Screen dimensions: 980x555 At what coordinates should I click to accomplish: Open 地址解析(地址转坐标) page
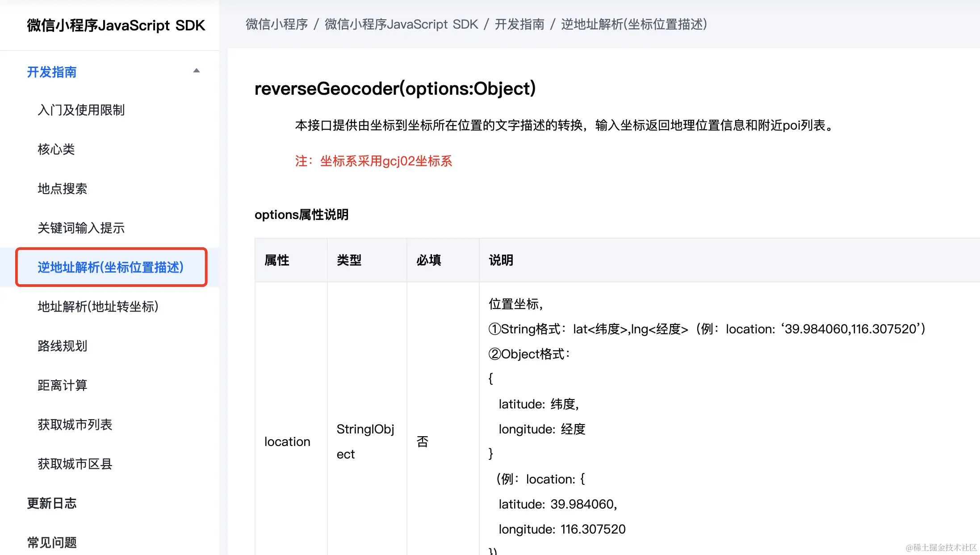(x=98, y=307)
